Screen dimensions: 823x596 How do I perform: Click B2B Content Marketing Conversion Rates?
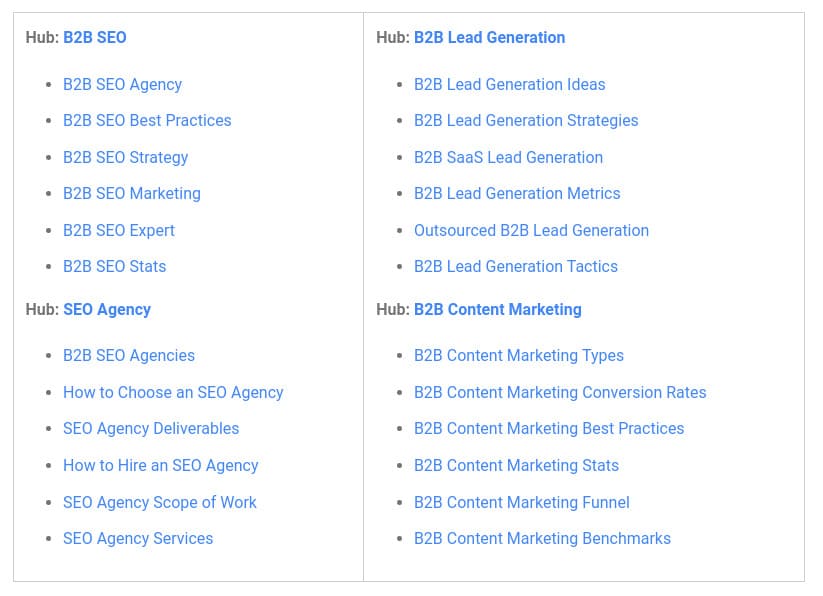(x=560, y=392)
